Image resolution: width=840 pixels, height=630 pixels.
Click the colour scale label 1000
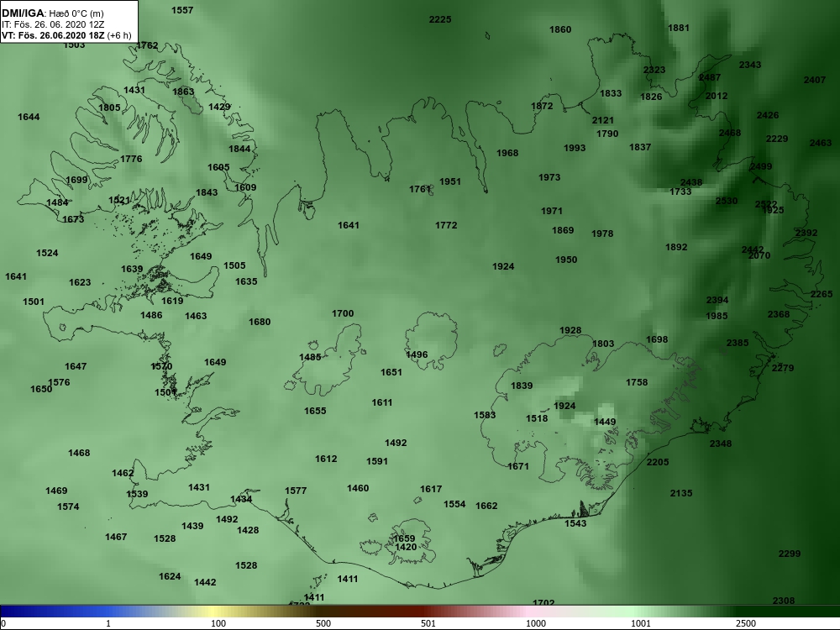coord(535,623)
